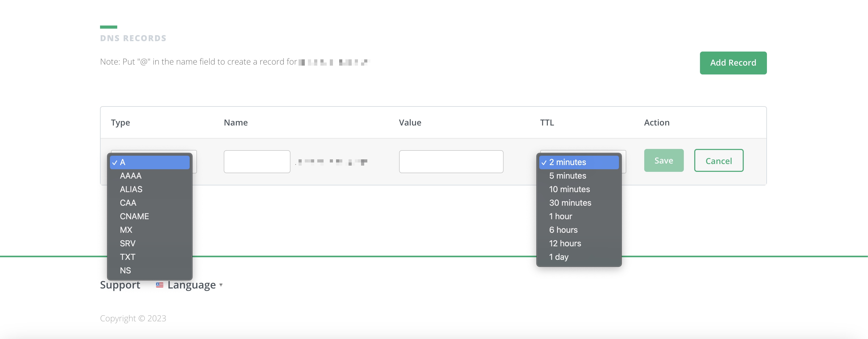Choose SRV record type
Image resolution: width=868 pixels, height=339 pixels.
point(150,243)
